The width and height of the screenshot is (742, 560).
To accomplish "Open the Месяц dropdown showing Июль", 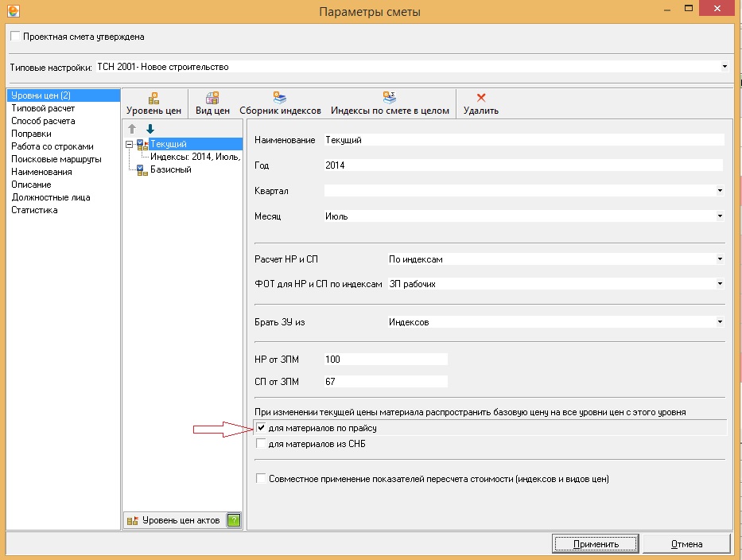I will click(x=719, y=216).
